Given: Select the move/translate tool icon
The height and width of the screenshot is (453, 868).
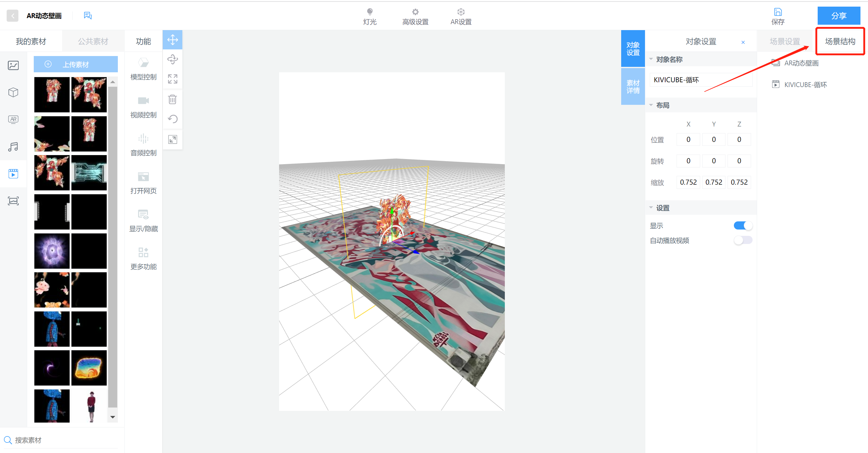Looking at the screenshot, I should (172, 40).
